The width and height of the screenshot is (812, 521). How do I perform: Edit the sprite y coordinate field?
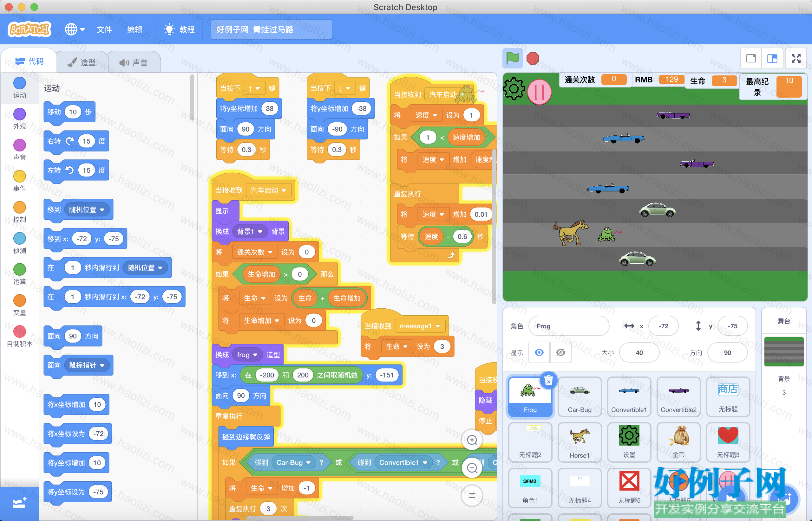click(732, 326)
